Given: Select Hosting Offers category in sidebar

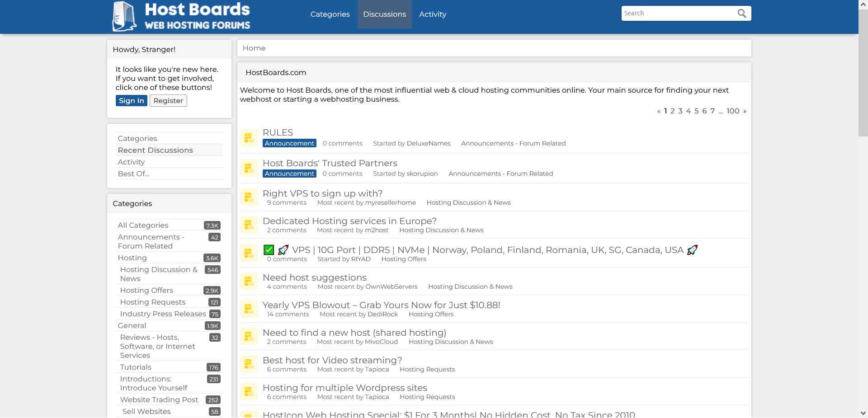Looking at the screenshot, I should (146, 291).
